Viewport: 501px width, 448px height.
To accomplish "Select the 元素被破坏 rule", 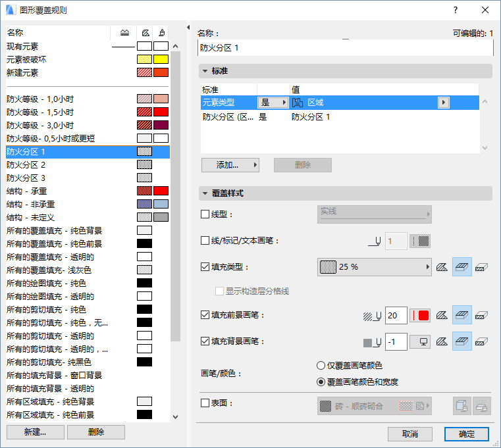I will (x=88, y=59).
